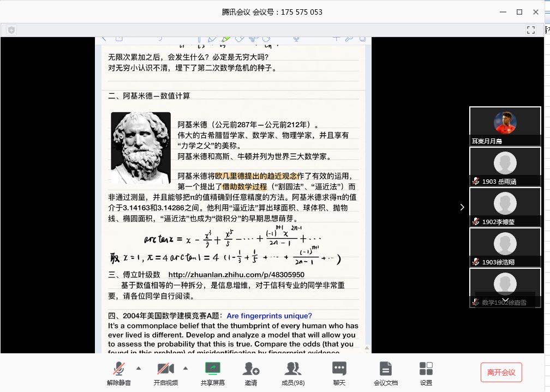Click highlighted text 借助数学过程
The width and height of the screenshot is (550, 392).
point(244,186)
